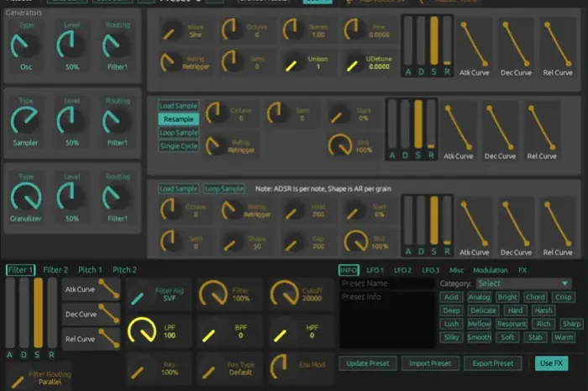This screenshot has height=391, width=588.
Task: Enable the Resample option in sampler
Action: [179, 119]
